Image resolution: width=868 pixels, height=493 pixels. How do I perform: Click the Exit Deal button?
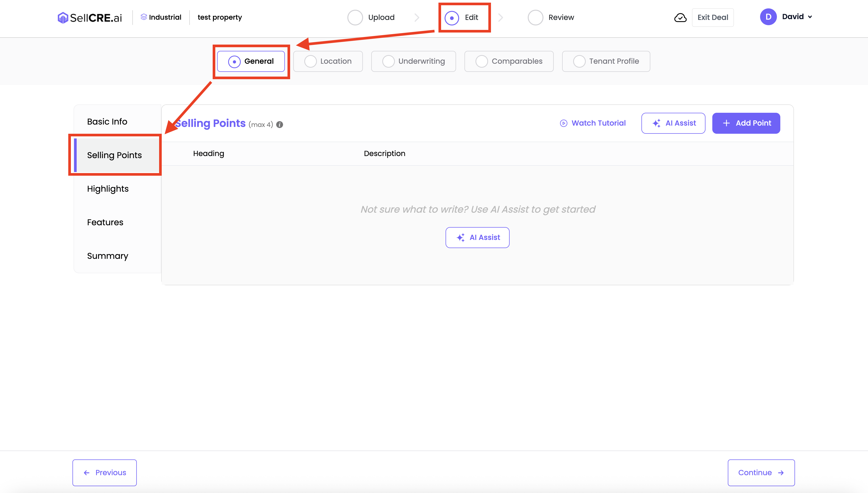(712, 18)
